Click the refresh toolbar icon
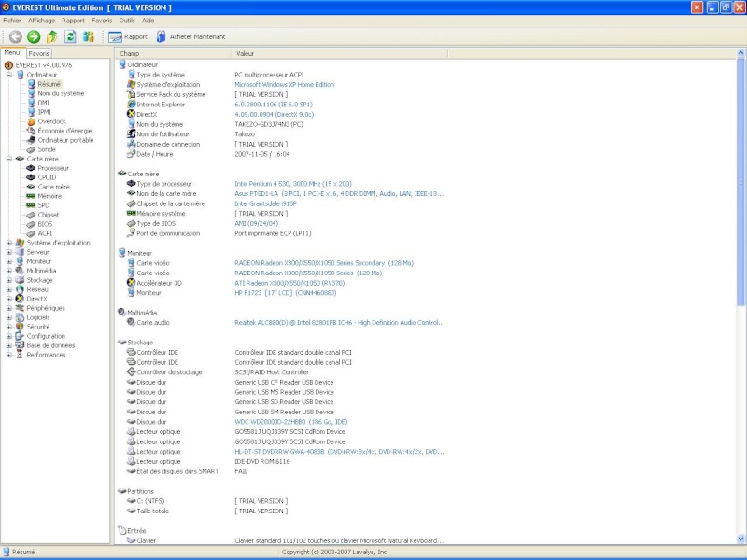This screenshot has height=560, width=747. [70, 36]
